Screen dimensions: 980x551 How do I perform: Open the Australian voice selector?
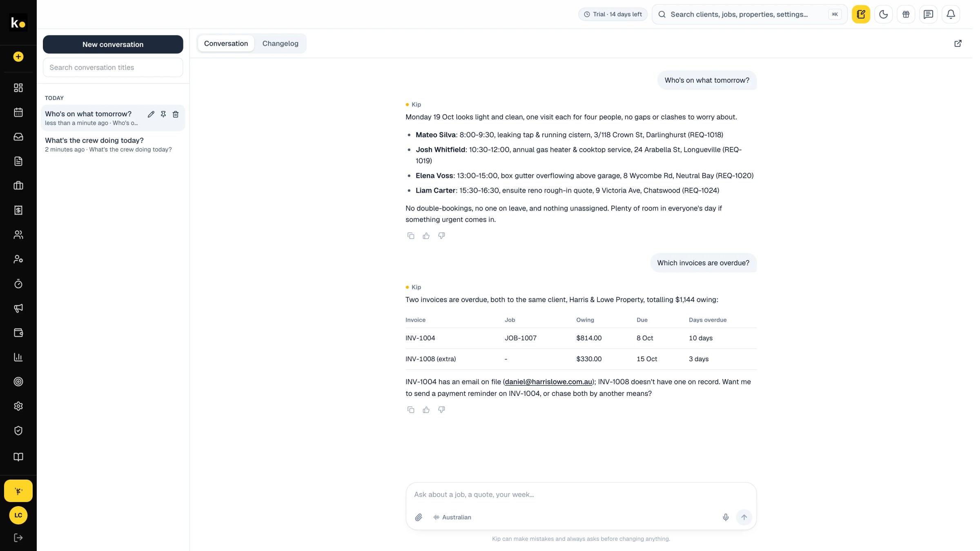click(x=452, y=517)
